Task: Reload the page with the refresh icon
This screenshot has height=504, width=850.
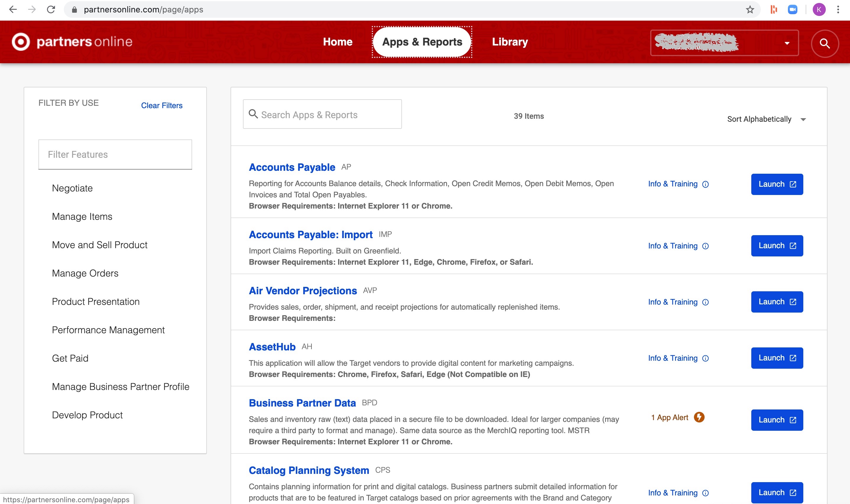Action: tap(51, 9)
